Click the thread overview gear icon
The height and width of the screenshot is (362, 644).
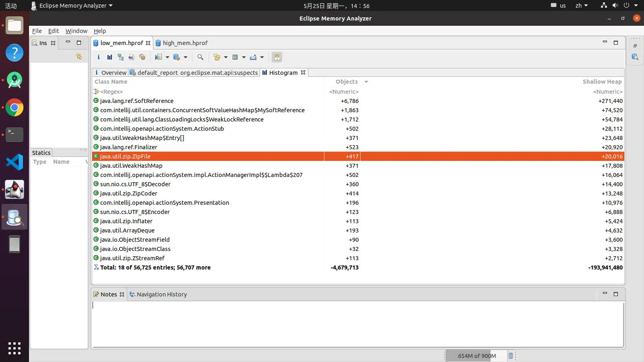(x=142, y=57)
